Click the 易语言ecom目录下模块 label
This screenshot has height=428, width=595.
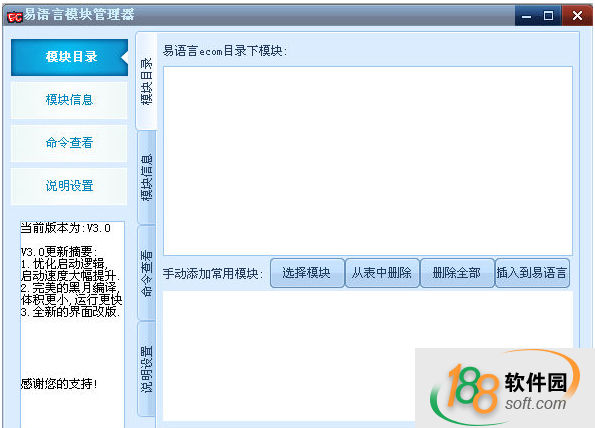pyautogui.click(x=225, y=51)
